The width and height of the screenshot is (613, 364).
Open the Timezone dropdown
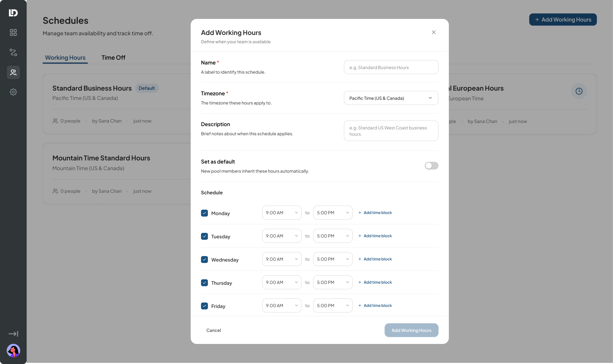pos(391,98)
